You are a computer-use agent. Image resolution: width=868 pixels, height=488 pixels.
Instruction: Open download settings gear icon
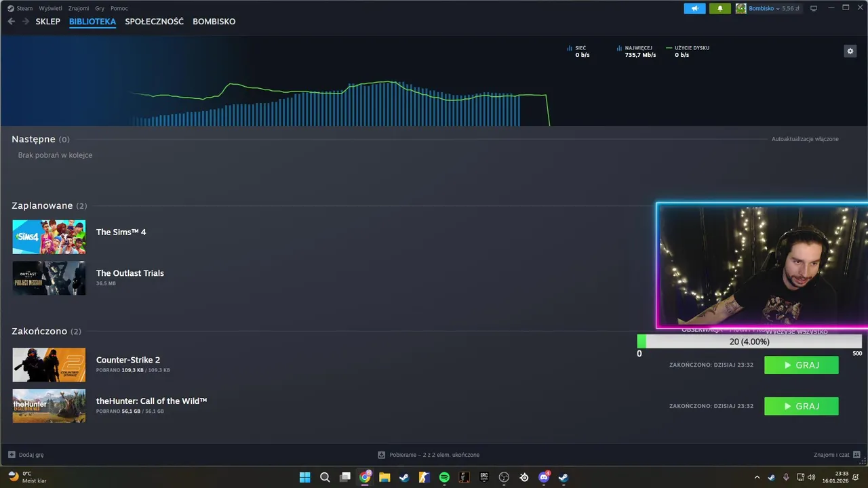click(x=850, y=51)
